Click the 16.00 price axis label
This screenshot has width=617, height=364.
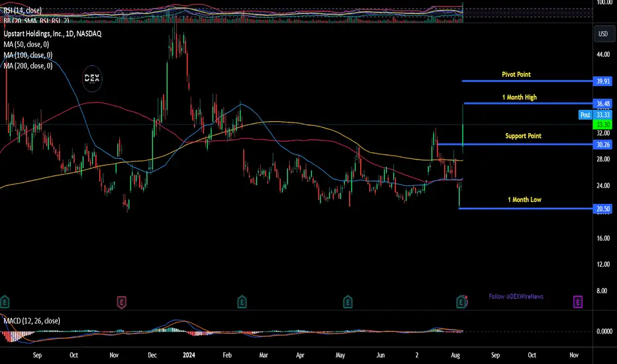603,238
